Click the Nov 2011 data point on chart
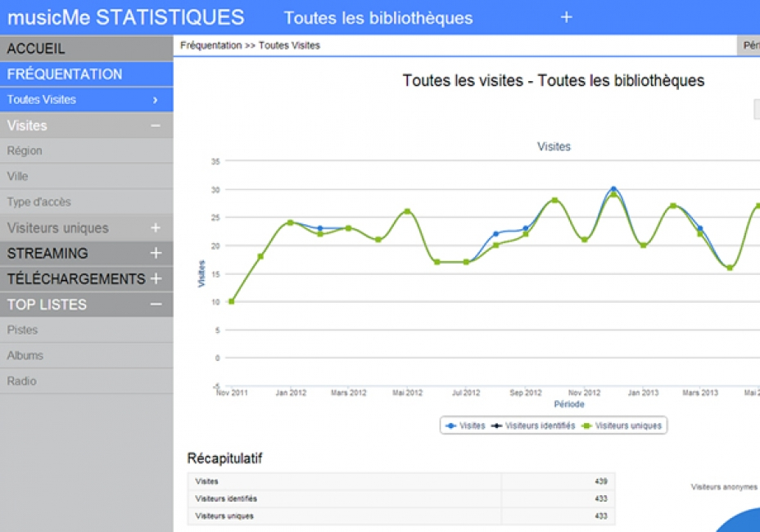760x532 pixels. (232, 301)
